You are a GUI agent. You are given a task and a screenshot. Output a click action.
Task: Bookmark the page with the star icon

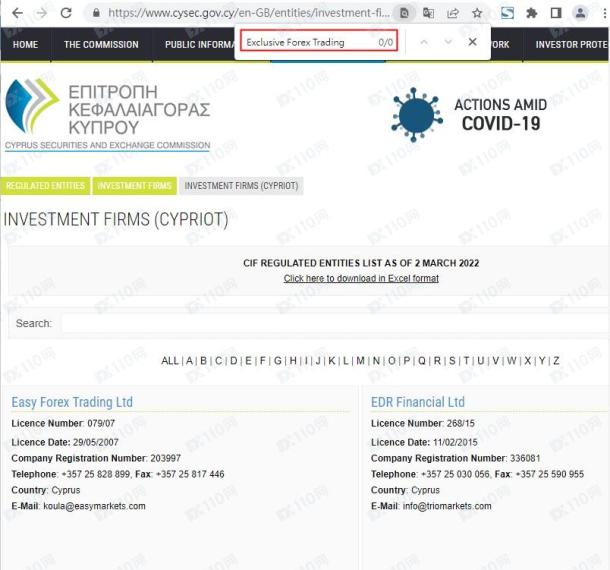(x=477, y=13)
